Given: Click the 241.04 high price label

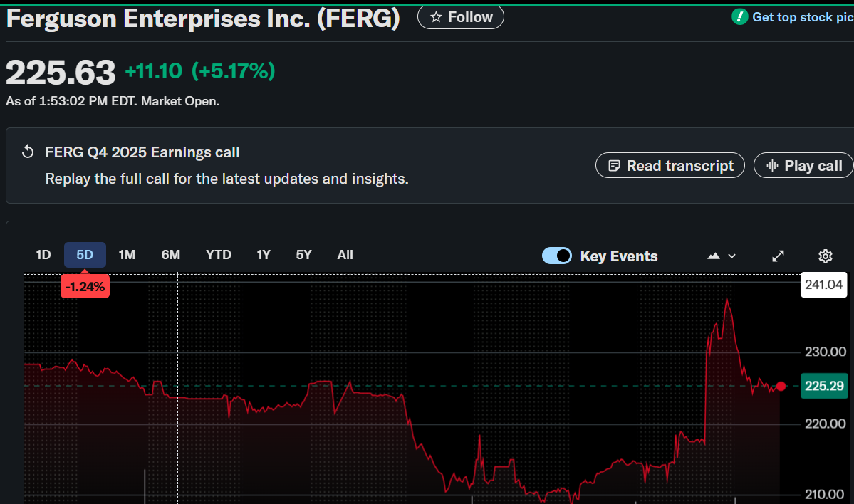Looking at the screenshot, I should (823, 285).
